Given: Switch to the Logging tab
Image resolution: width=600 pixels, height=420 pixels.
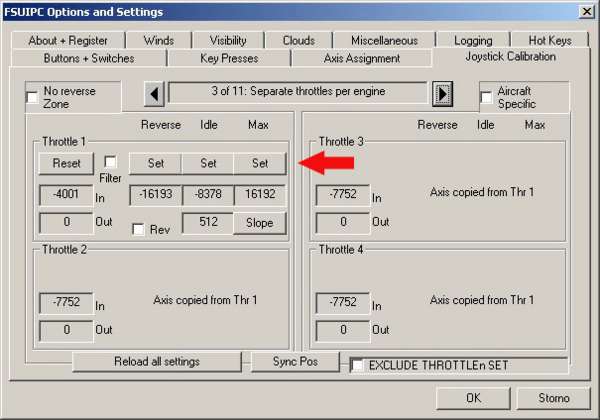Looking at the screenshot, I should 473,41.
